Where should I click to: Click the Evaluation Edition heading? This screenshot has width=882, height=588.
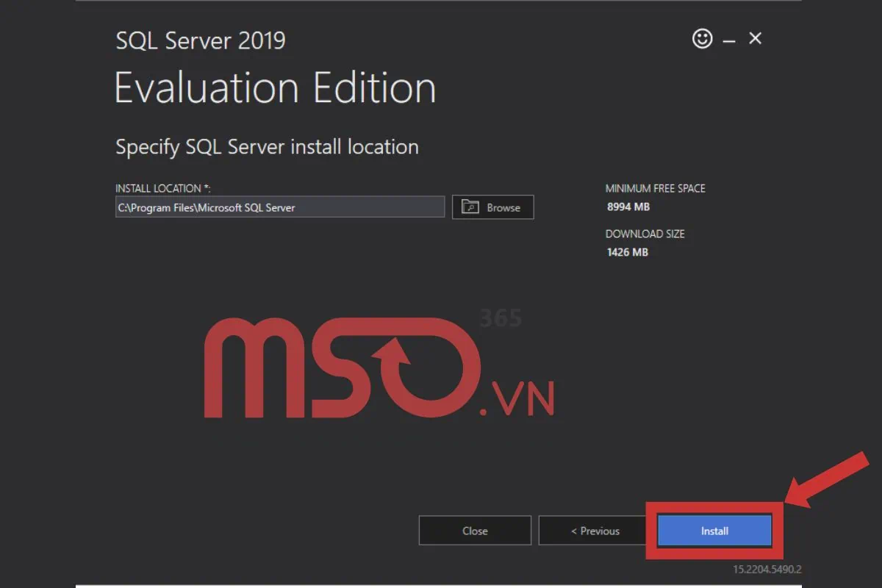click(275, 87)
